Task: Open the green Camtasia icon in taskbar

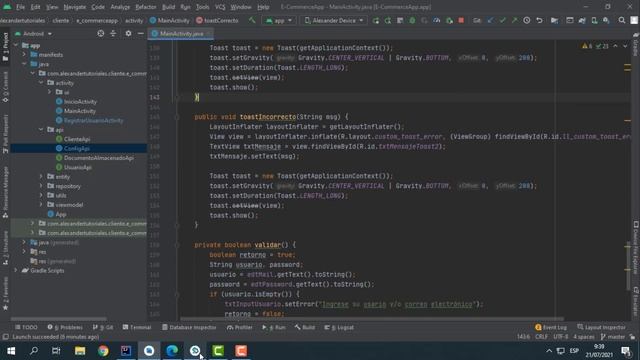Action: click(x=218, y=351)
